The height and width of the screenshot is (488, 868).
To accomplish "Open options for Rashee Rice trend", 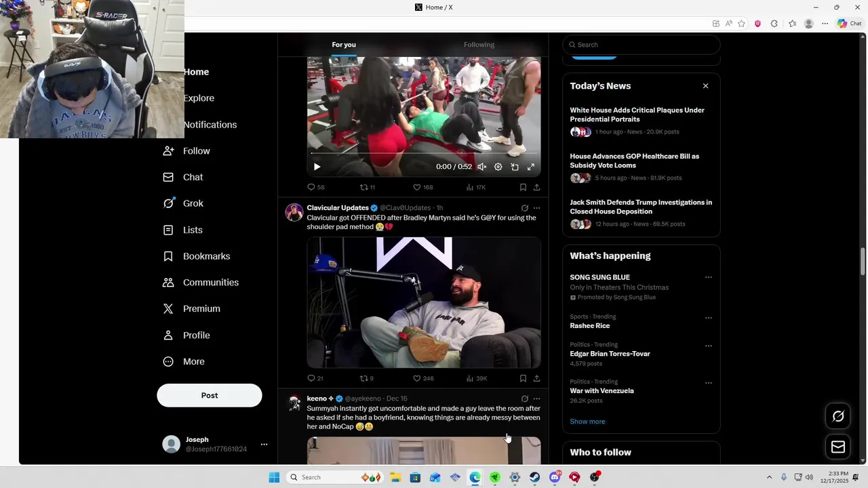I will click(x=708, y=318).
